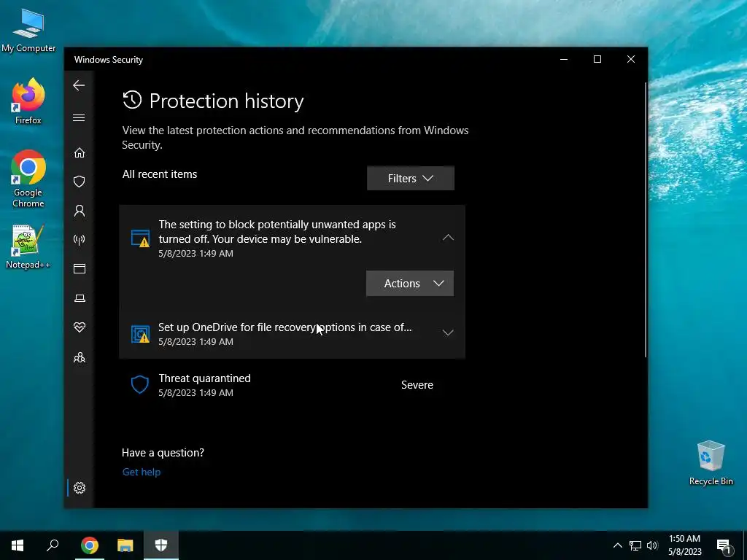The height and width of the screenshot is (560, 747).
Task: Open taskbar search magnifier
Action: pos(53,545)
